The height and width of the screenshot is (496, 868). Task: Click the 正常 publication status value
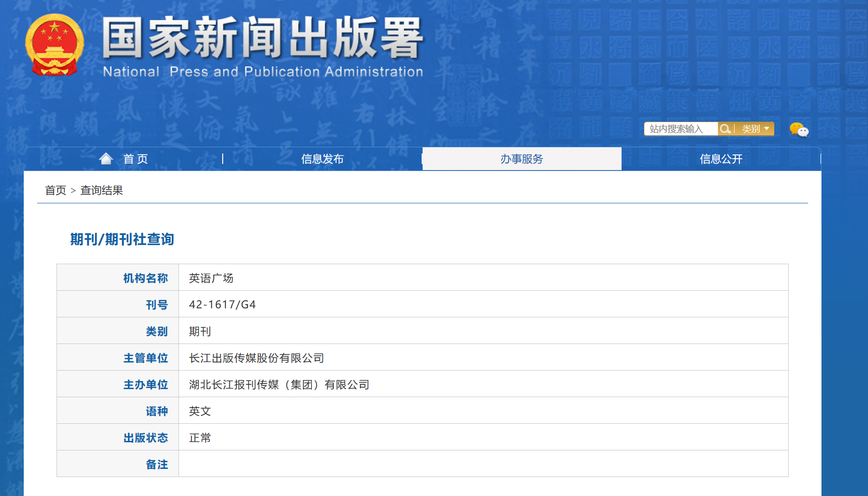(x=200, y=438)
